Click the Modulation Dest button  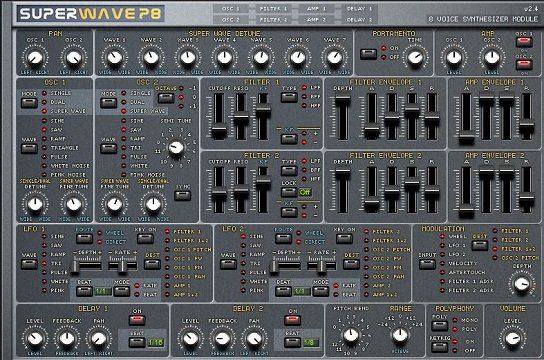click(480, 245)
